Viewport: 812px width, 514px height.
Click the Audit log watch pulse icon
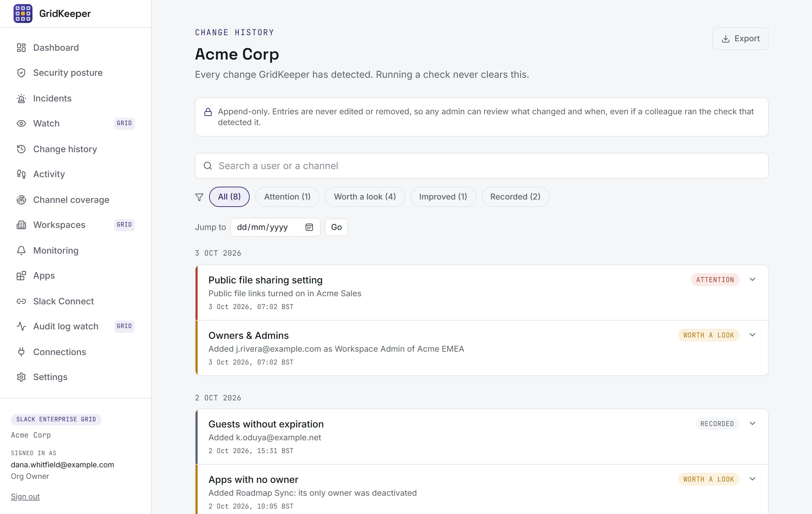tap(21, 326)
